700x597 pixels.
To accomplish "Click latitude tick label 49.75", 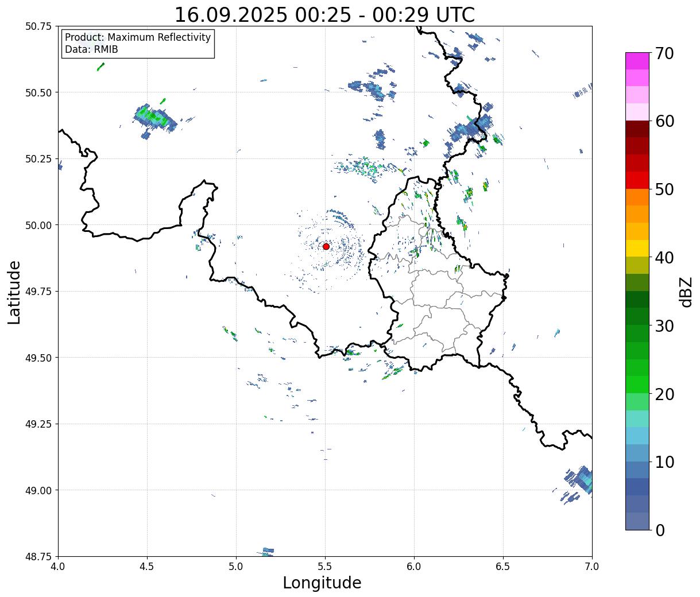I will [x=38, y=292].
